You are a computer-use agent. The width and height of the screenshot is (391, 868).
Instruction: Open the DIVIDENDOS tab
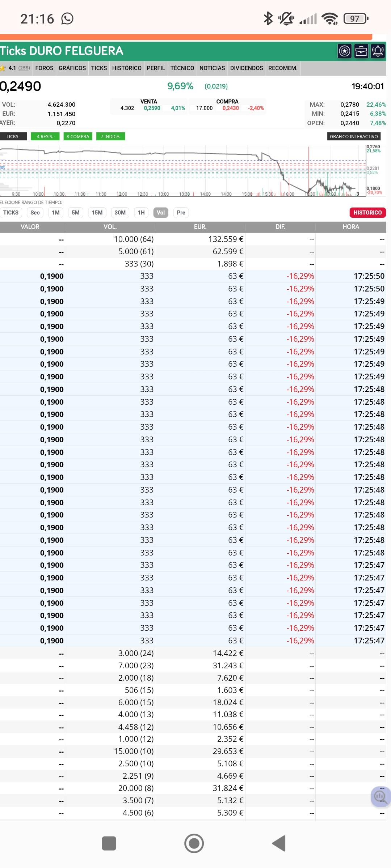coord(247,68)
